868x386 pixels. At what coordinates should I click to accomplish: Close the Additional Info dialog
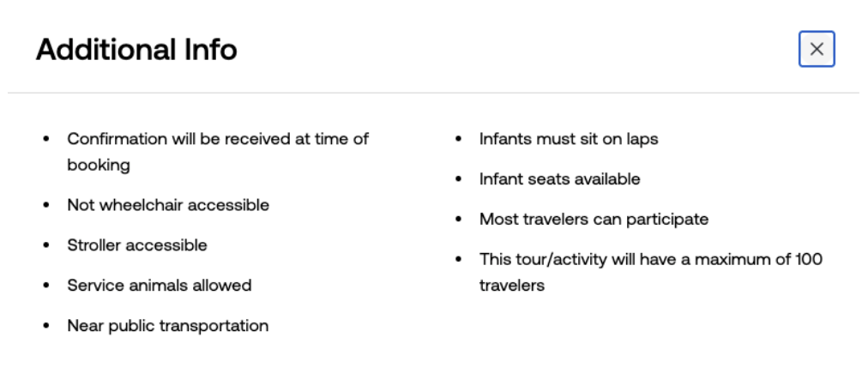817,49
